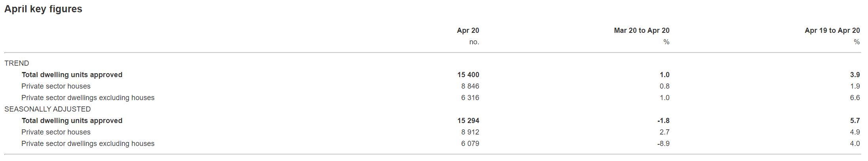Click the "April key figures" heading
Image resolution: width=868 pixels, height=161 pixels.
(43, 9)
